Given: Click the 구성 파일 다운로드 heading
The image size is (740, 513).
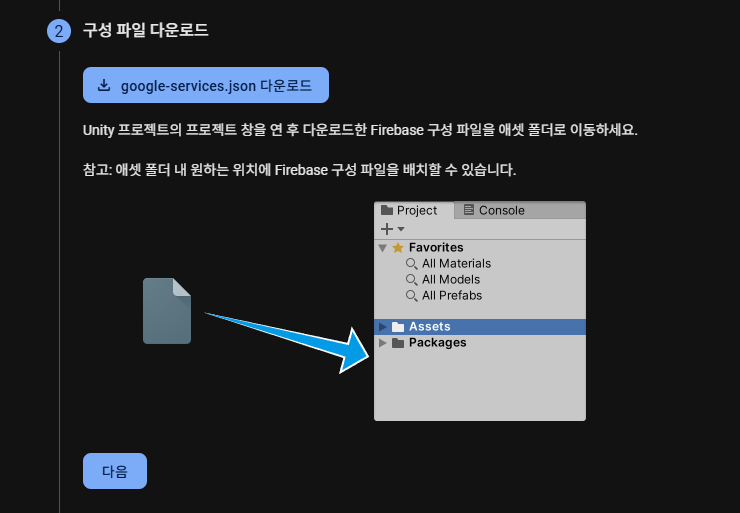Looking at the screenshot, I should (x=145, y=30).
